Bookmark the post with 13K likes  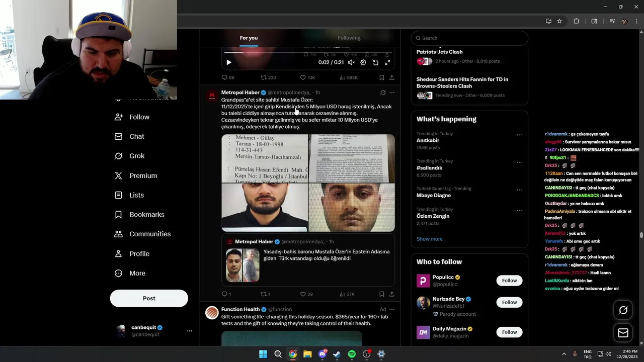click(x=382, y=77)
